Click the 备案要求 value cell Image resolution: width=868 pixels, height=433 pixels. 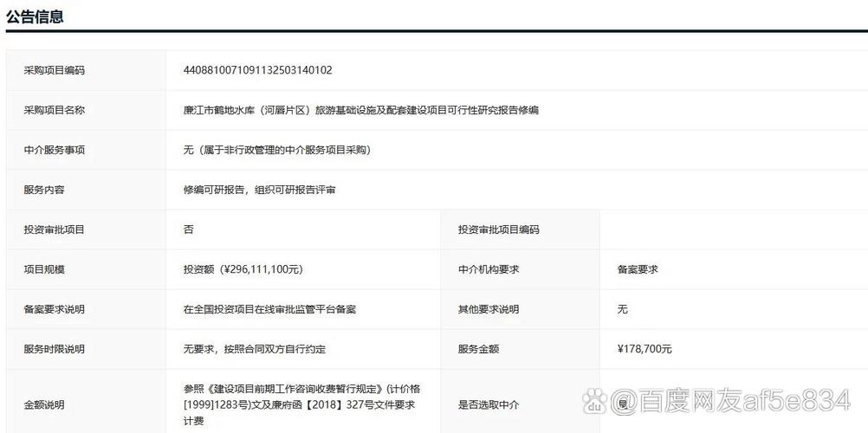637,269
